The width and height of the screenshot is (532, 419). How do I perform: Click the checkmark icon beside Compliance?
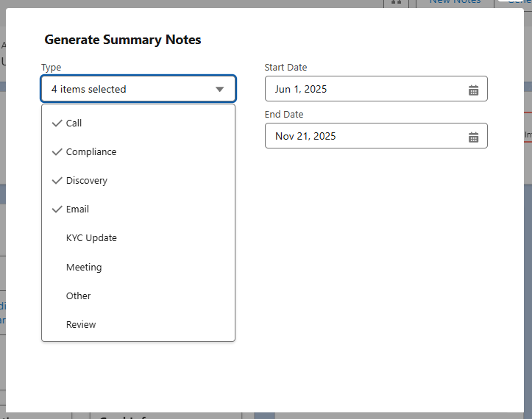(57, 152)
